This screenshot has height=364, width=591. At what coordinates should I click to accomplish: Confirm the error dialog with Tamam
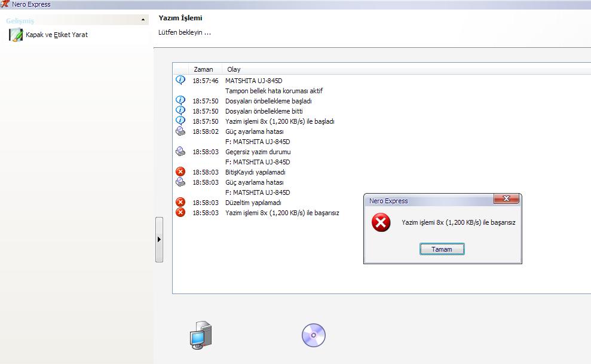[442, 249]
